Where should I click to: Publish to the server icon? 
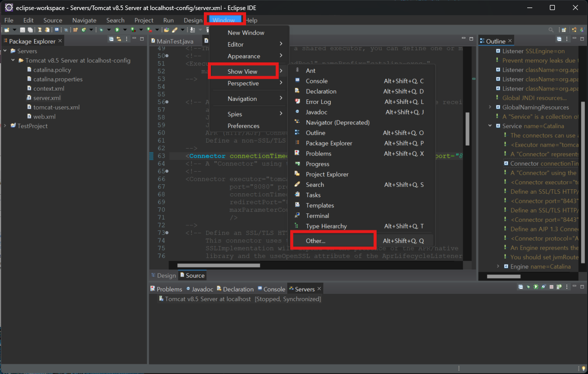(x=559, y=287)
